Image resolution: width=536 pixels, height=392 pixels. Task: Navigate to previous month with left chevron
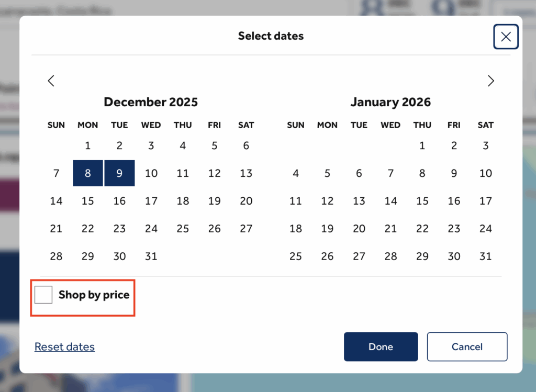coord(51,81)
